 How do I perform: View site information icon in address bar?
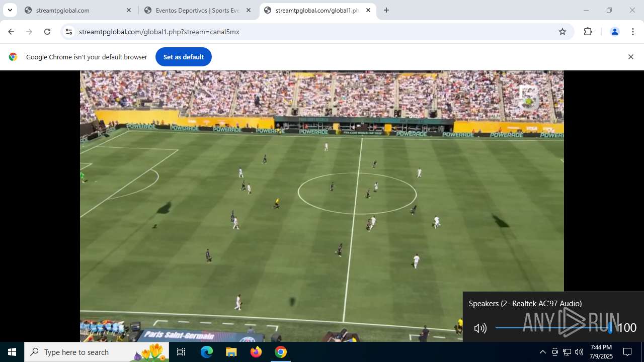tap(69, 32)
